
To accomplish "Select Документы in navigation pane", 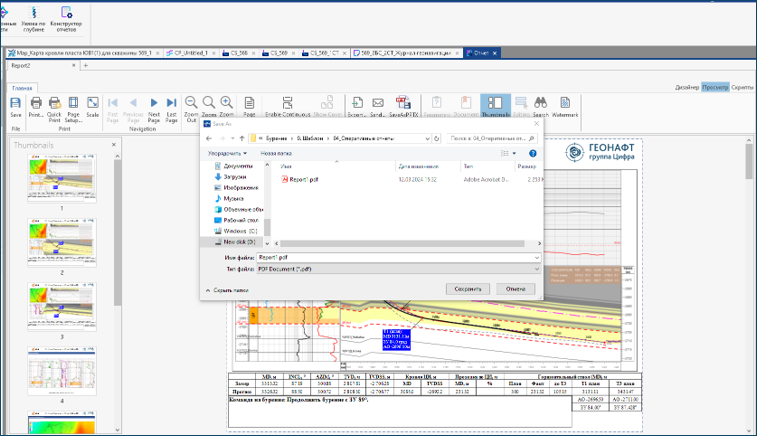I will pos(238,166).
